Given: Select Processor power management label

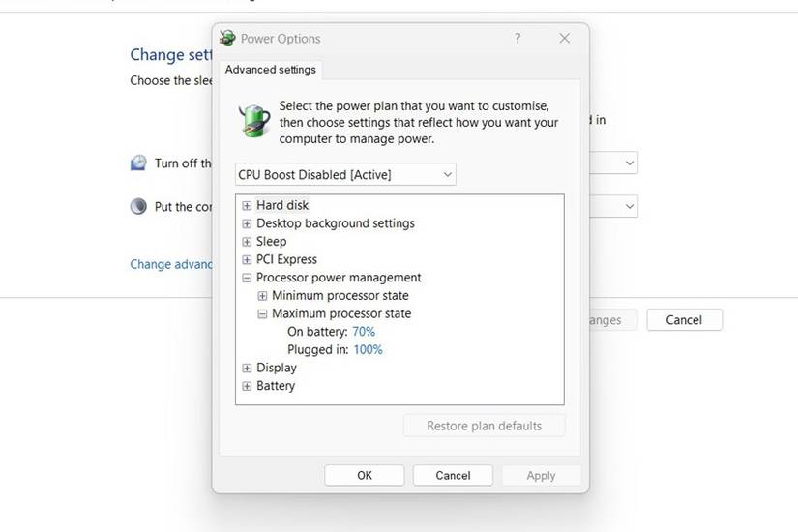Looking at the screenshot, I should 339,278.
